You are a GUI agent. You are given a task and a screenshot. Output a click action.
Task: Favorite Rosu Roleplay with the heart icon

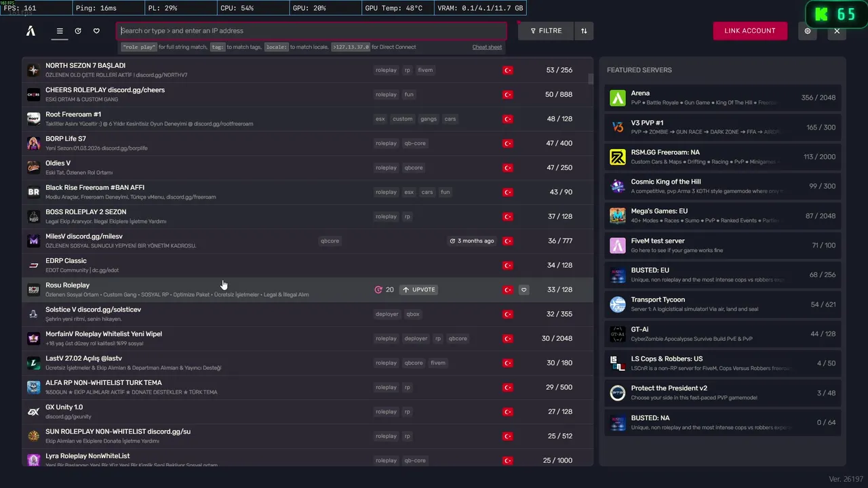(524, 289)
